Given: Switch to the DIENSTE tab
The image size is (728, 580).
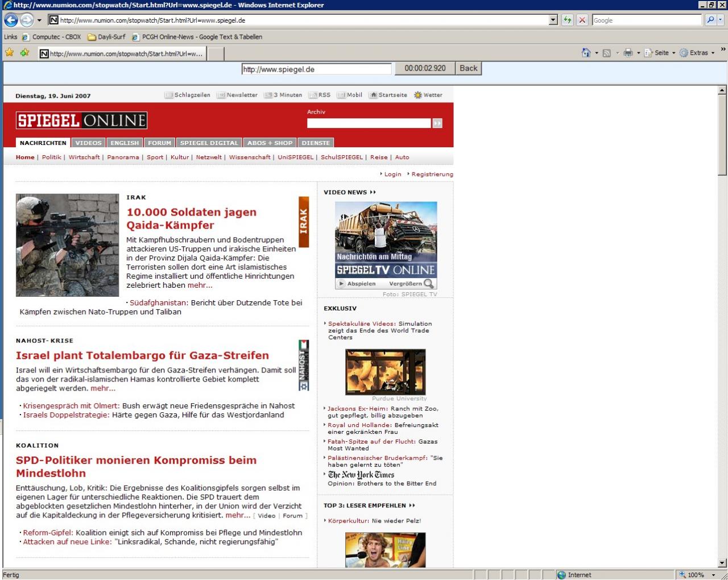Looking at the screenshot, I should [316, 143].
